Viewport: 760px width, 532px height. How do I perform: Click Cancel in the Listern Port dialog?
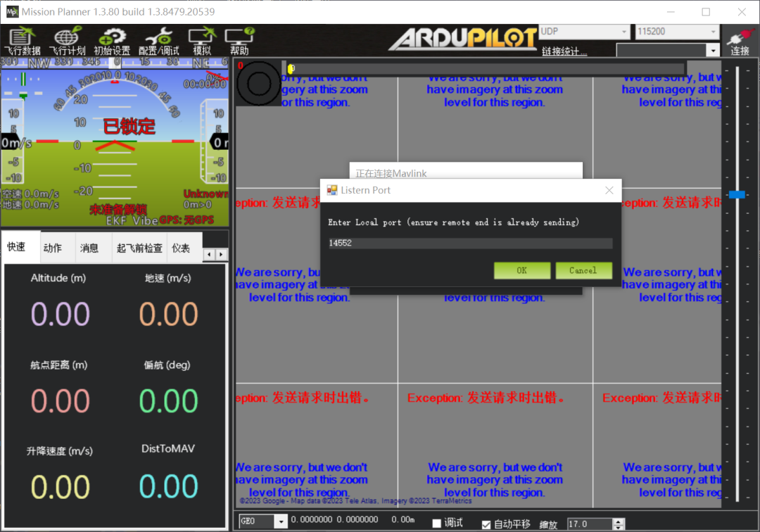click(583, 270)
